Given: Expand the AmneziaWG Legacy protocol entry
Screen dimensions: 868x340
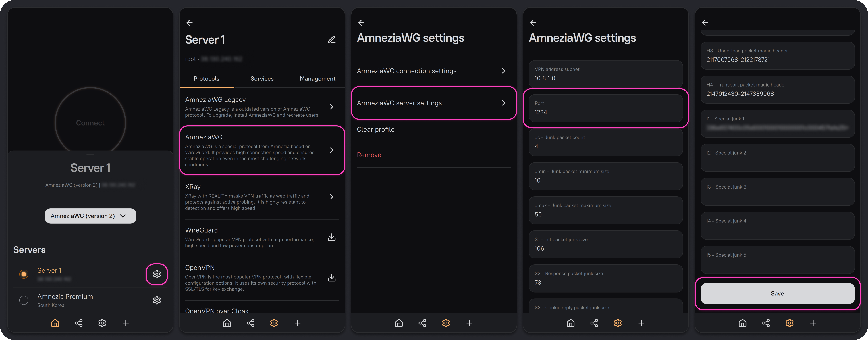Looking at the screenshot, I should [x=331, y=106].
